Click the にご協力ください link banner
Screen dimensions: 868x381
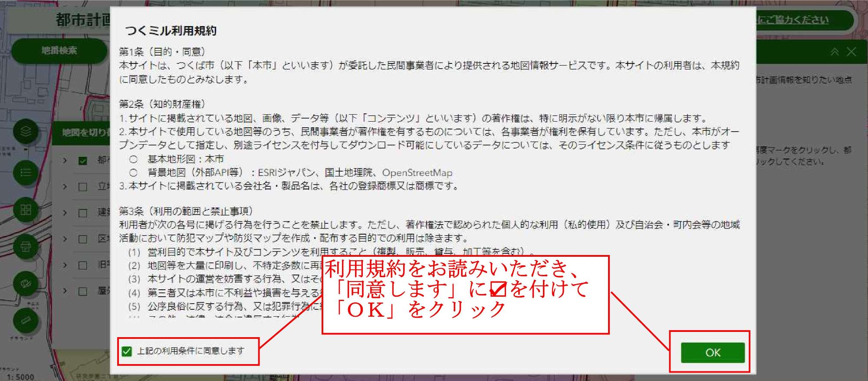click(804, 20)
